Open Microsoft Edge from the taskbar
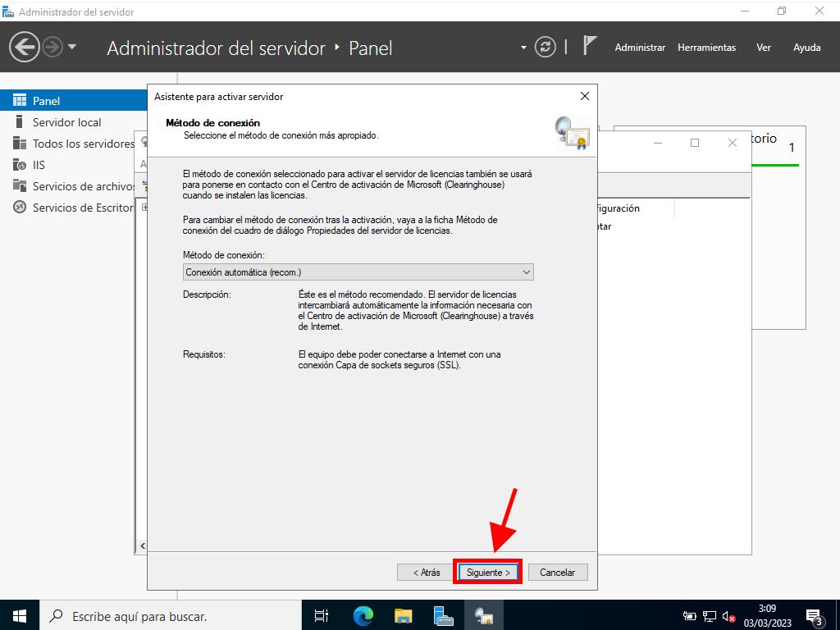 click(363, 615)
